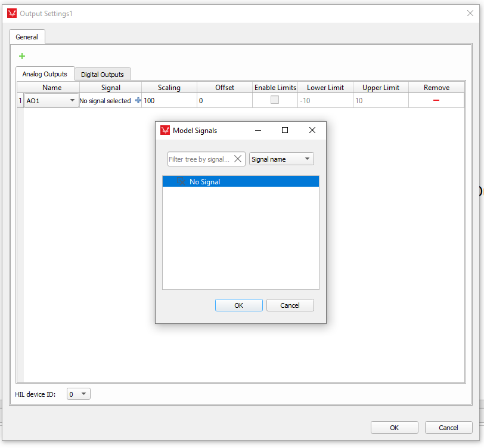This screenshot has width=484, height=448.
Task: Close the Output Settings1 window
Action: (x=470, y=13)
